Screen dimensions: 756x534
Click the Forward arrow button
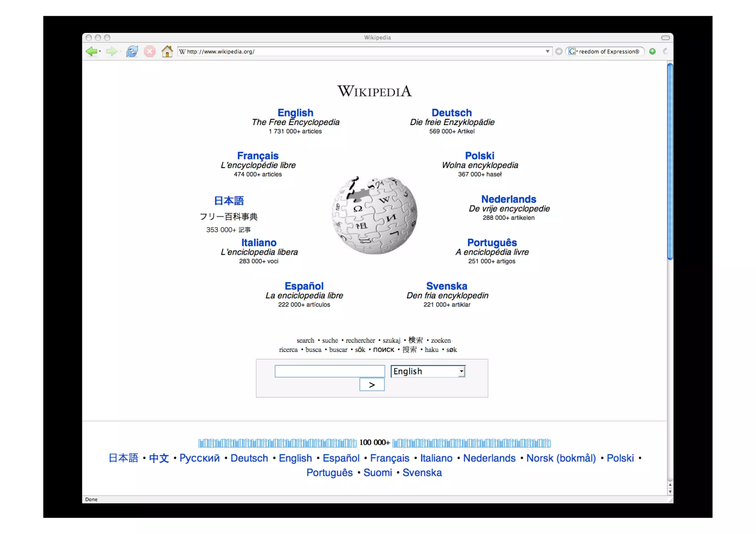coord(111,51)
